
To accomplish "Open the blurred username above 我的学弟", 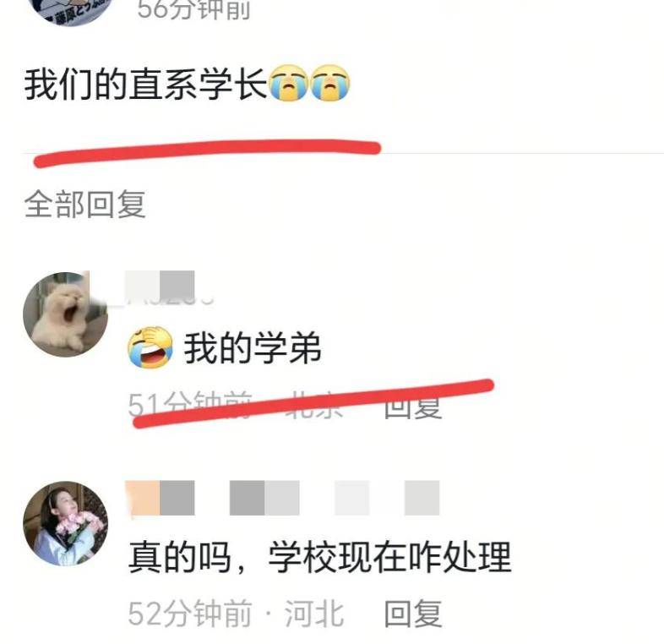I will (x=160, y=287).
